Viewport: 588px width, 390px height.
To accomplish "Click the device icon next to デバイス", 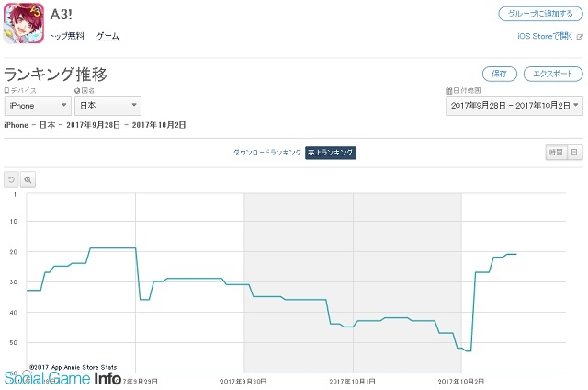I will pos(7,91).
